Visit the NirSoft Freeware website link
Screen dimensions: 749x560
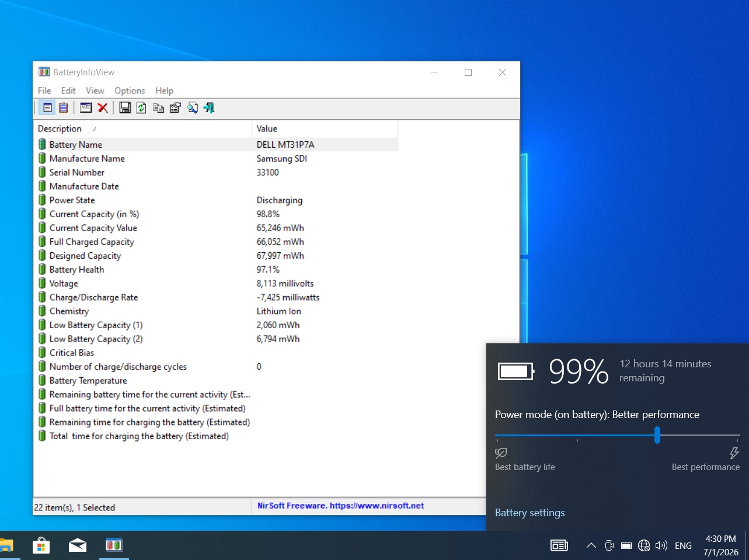coord(341,506)
